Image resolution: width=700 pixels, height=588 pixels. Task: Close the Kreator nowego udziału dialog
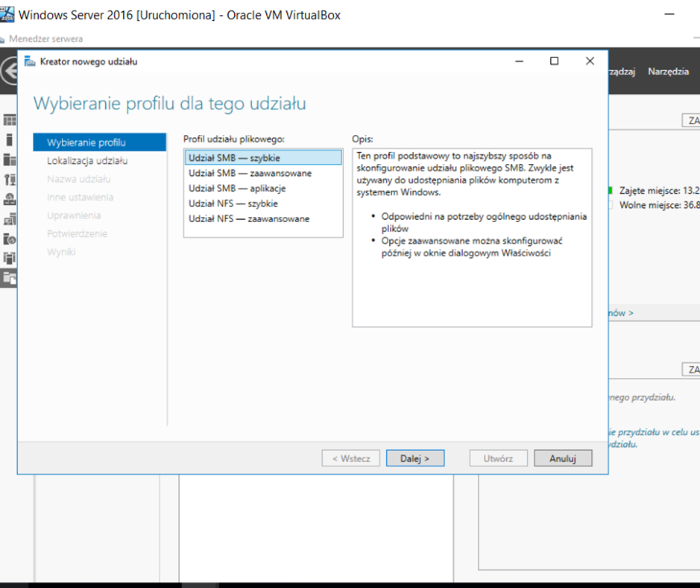(590, 61)
